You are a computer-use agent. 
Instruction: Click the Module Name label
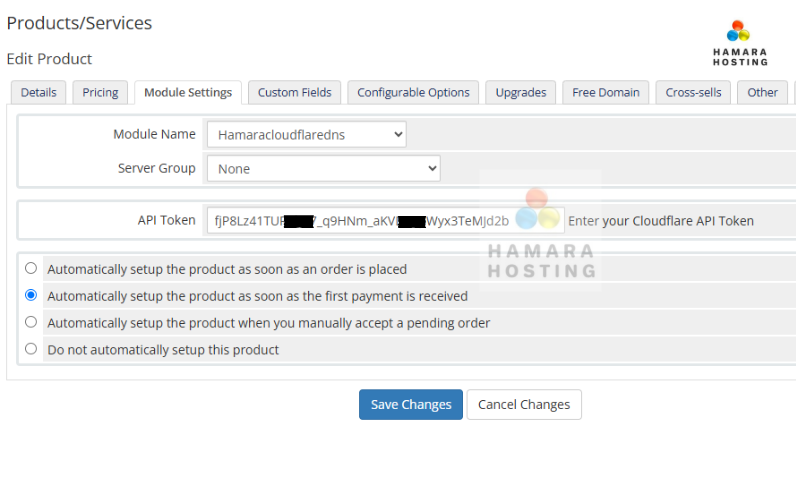154,134
